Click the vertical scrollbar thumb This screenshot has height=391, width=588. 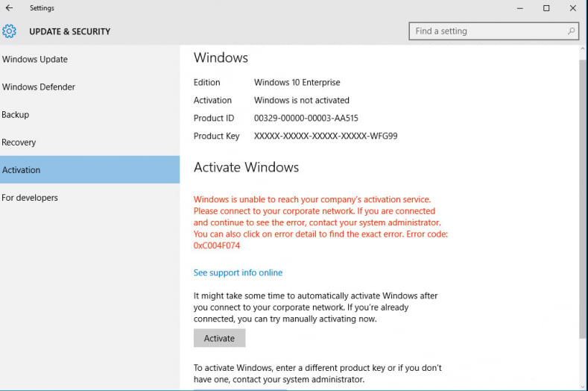click(x=582, y=199)
